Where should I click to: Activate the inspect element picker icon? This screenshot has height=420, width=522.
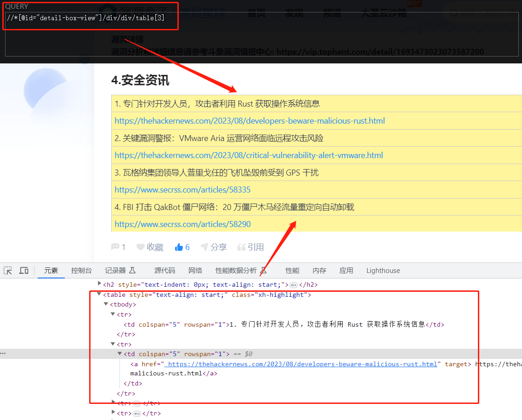click(8, 271)
